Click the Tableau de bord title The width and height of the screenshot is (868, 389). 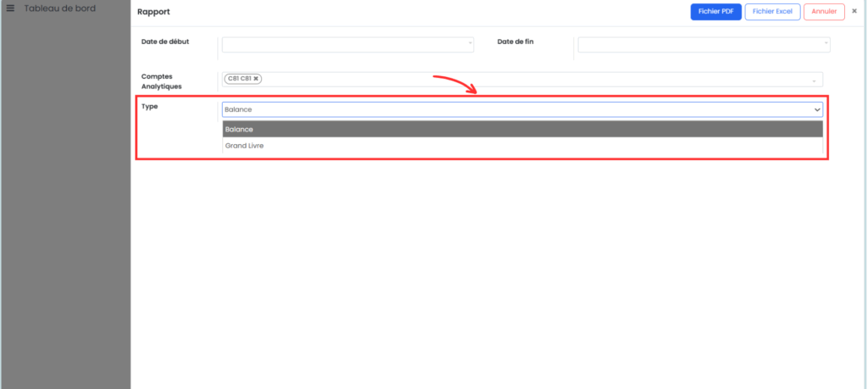[x=59, y=8]
